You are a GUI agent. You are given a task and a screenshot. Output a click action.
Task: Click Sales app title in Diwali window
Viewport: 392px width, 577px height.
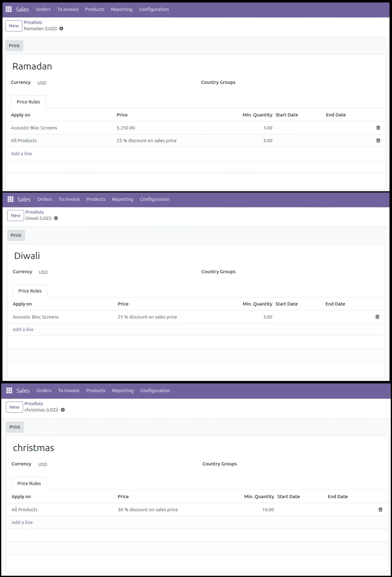(24, 199)
